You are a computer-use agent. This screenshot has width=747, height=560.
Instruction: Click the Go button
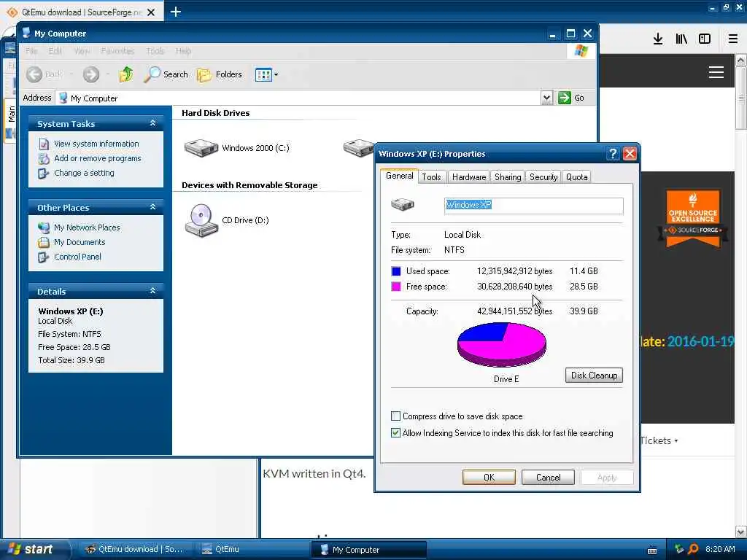[571, 98]
